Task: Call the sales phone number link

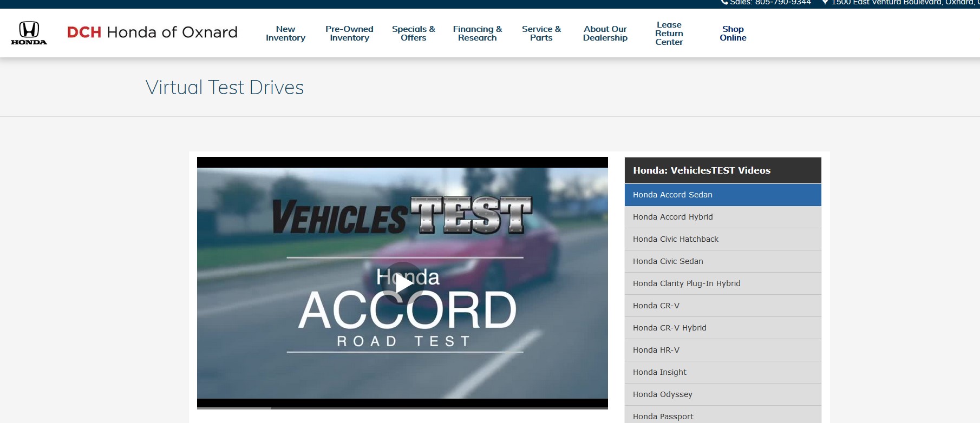Action: pyautogui.click(x=770, y=3)
